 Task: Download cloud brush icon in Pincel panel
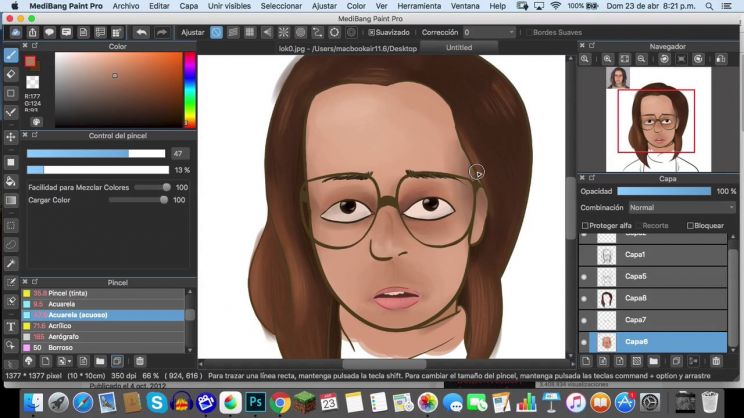point(28,361)
